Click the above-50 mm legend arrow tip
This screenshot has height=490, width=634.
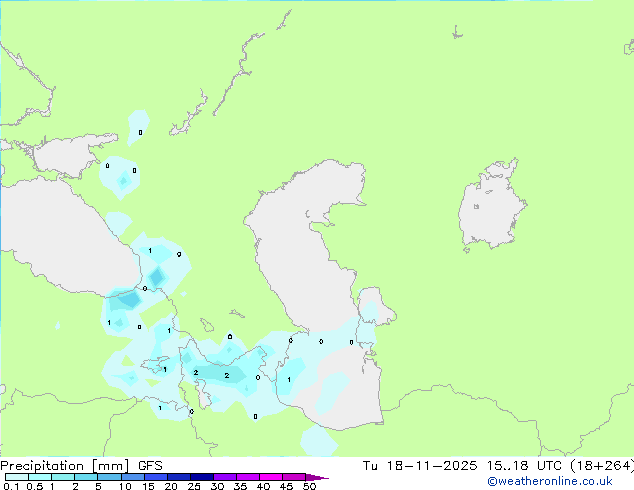pos(317,477)
